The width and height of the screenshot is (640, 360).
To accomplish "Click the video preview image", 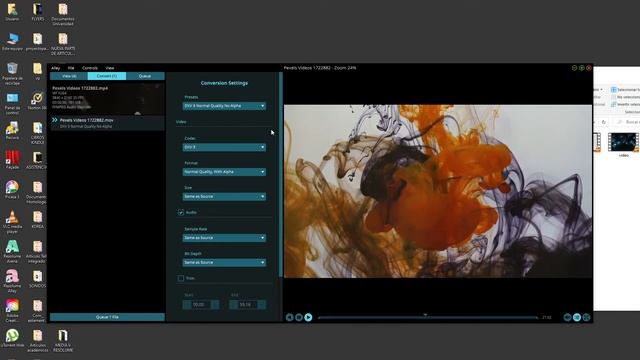I will 438,191.
